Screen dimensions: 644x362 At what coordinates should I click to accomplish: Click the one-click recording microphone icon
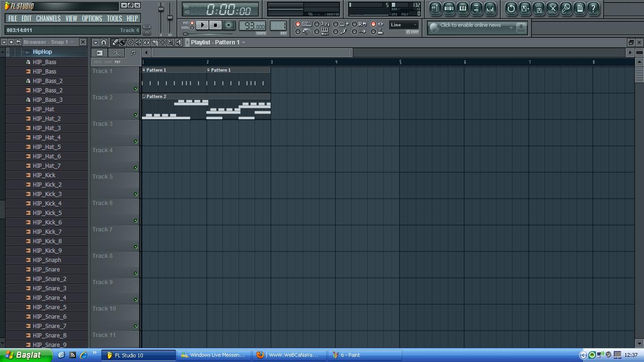click(566, 8)
